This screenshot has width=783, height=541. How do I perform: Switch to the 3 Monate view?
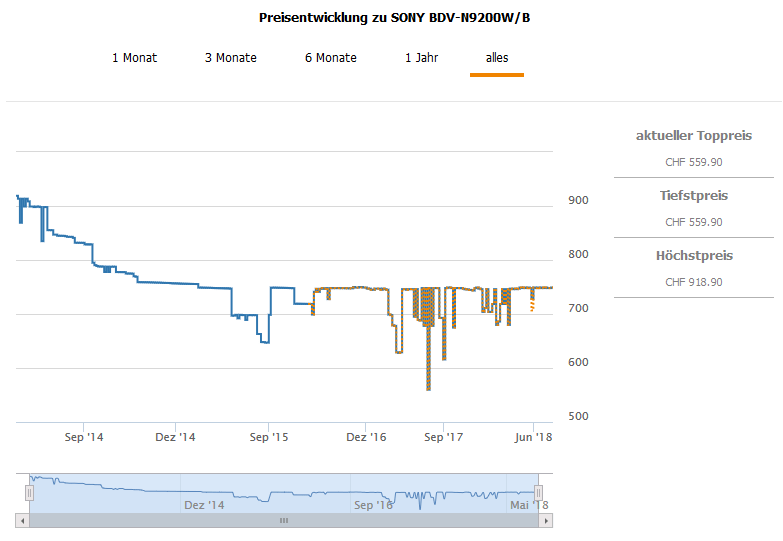coord(230,58)
